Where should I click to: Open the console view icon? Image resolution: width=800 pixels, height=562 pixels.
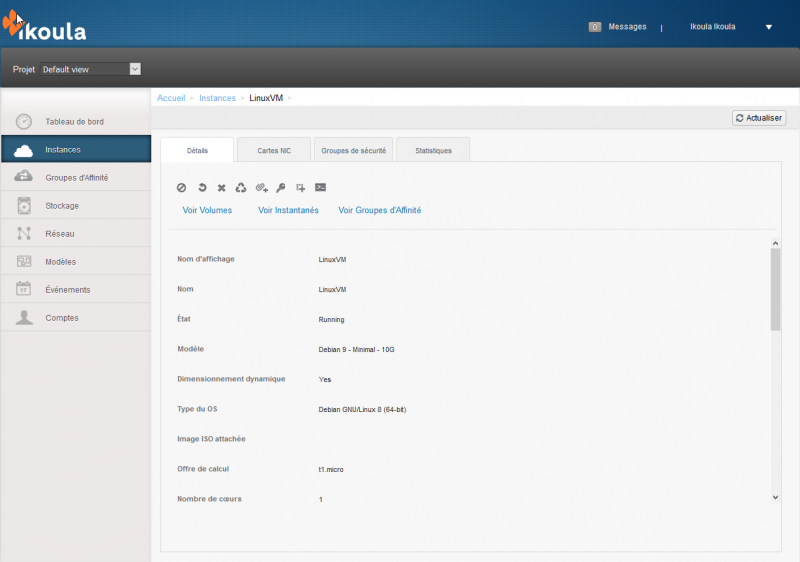(x=320, y=187)
